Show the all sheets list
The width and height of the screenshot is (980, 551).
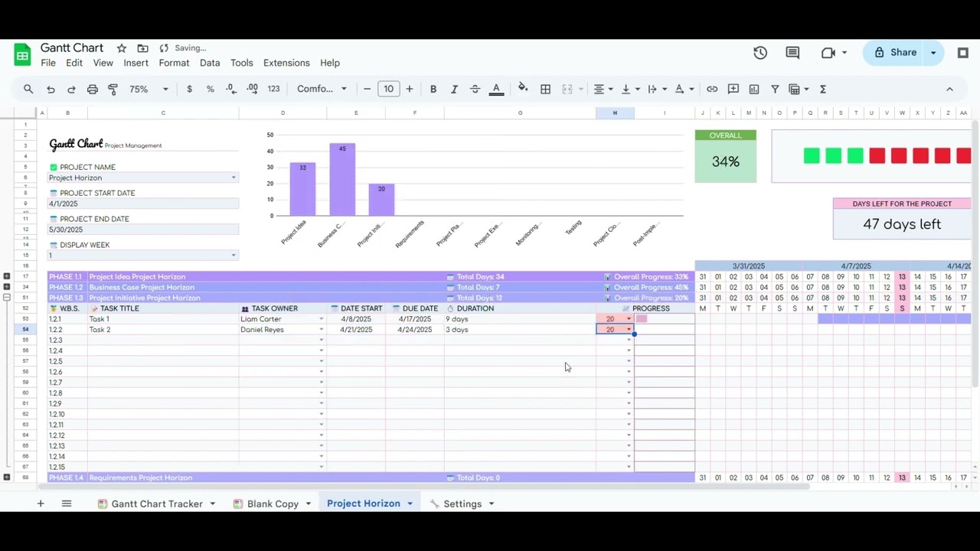click(x=67, y=504)
